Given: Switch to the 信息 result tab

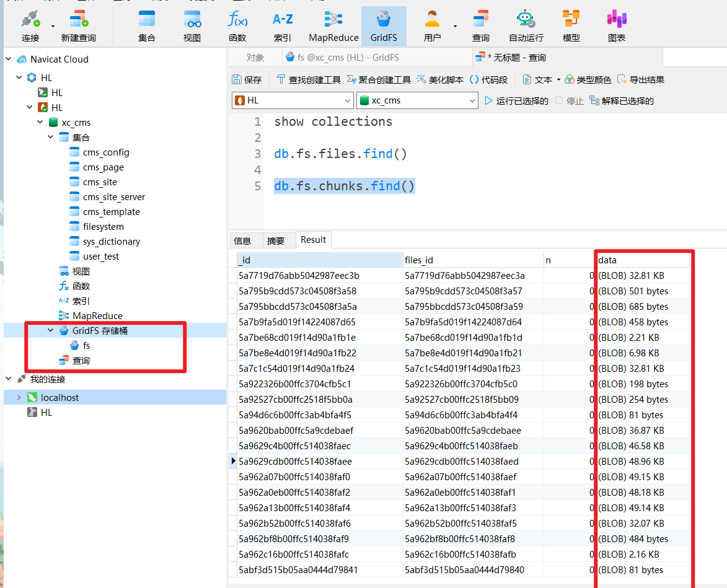Looking at the screenshot, I should pos(242,241).
